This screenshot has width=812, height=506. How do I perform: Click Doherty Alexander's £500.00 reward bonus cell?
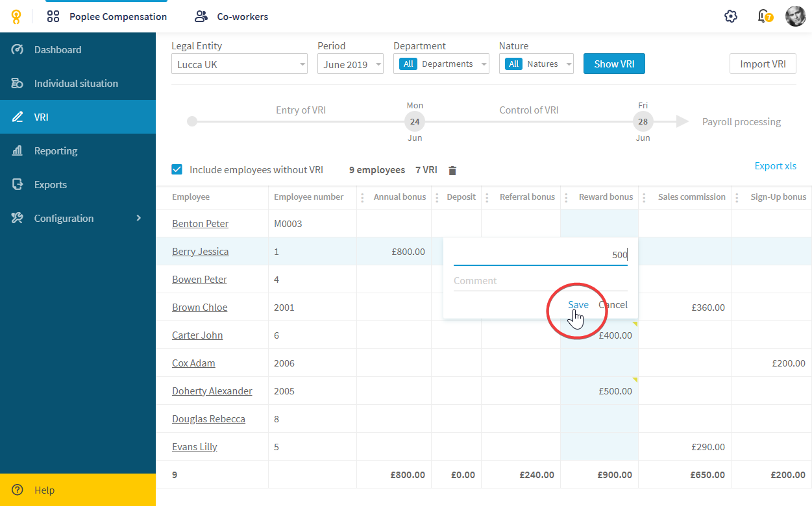coord(599,391)
